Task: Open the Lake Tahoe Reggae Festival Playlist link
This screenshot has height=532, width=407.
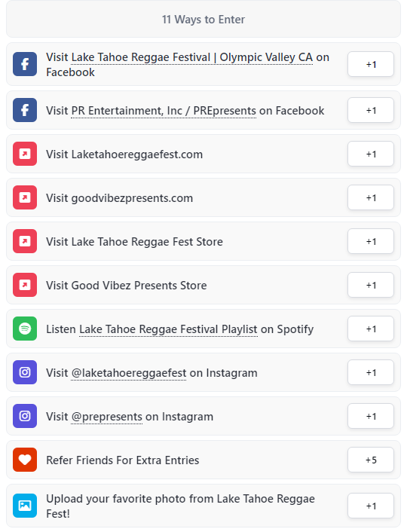Action: [x=168, y=329]
